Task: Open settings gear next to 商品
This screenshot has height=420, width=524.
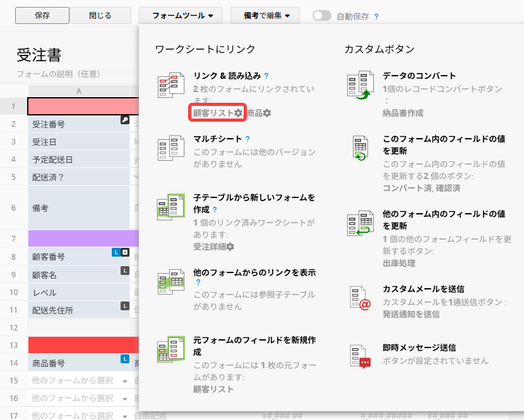Action: (267, 113)
